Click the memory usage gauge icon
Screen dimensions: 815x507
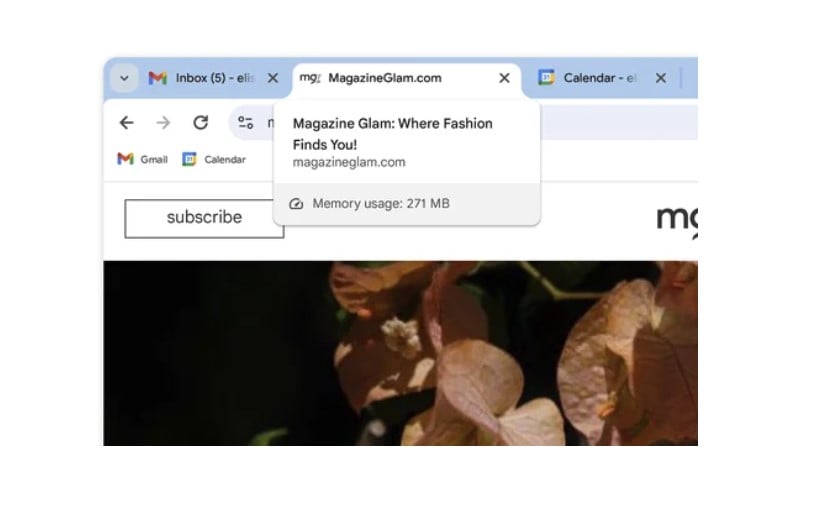click(x=296, y=204)
